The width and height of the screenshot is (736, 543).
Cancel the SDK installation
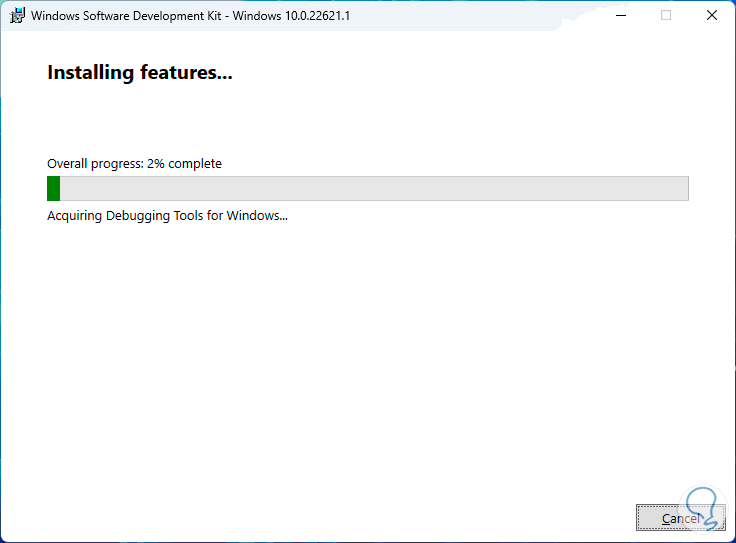pos(681,518)
